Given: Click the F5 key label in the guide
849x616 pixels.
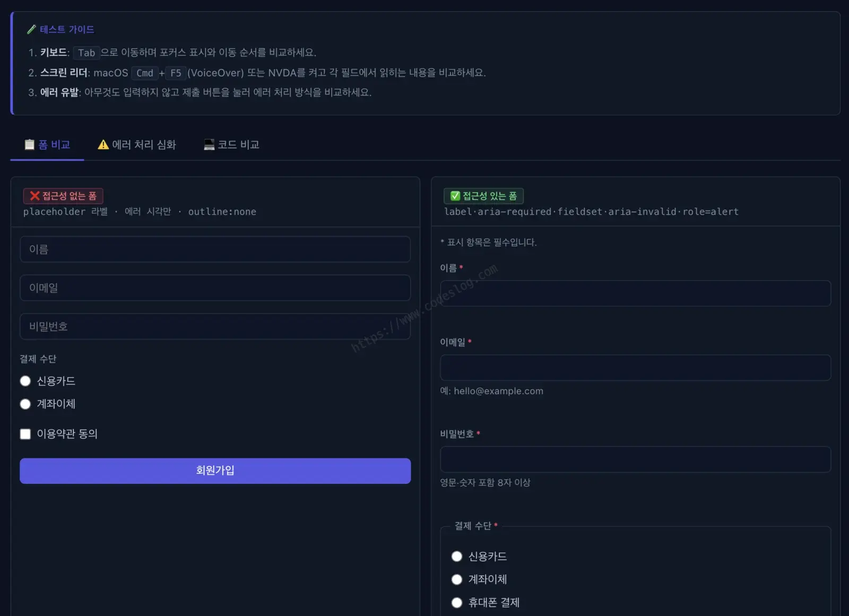Looking at the screenshot, I should pos(176,73).
